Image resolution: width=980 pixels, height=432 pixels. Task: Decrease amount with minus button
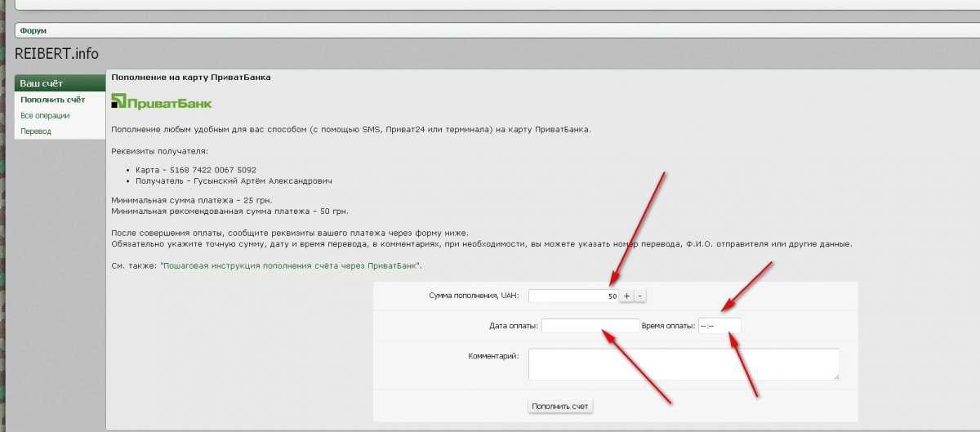[x=640, y=296]
